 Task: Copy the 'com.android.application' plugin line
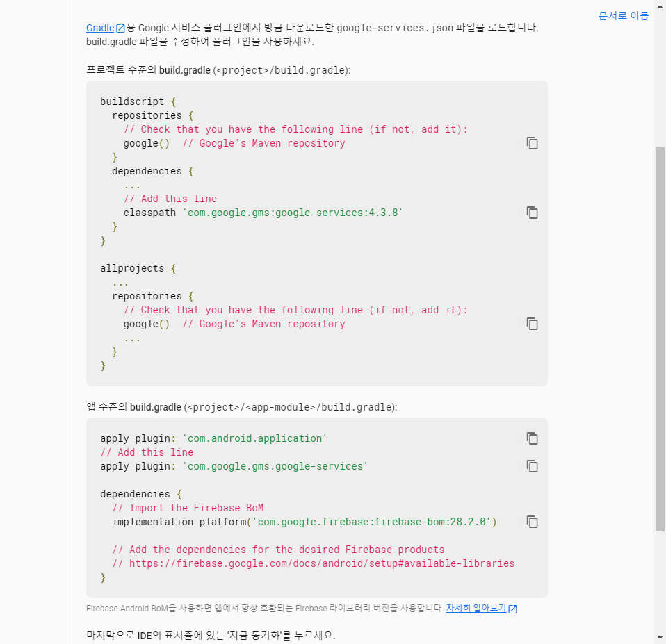point(533,438)
